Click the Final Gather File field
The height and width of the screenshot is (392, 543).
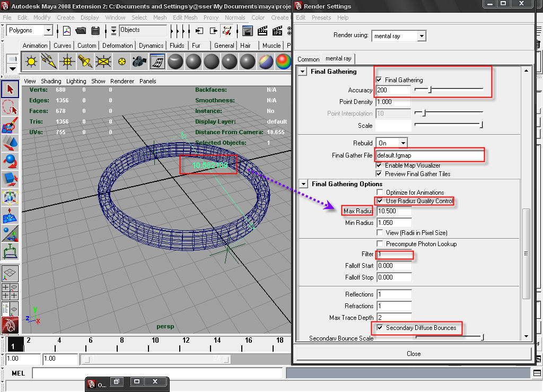pos(430,155)
